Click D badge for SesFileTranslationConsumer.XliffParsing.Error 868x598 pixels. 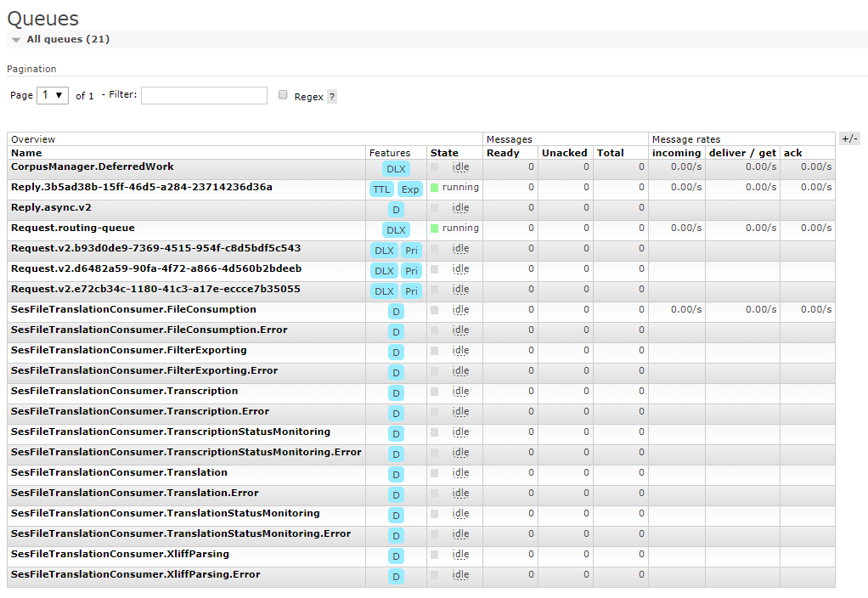pyautogui.click(x=396, y=576)
